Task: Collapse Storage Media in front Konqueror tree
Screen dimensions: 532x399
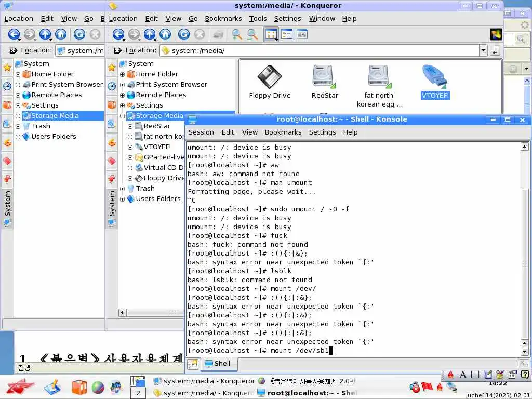Action: [x=123, y=116]
